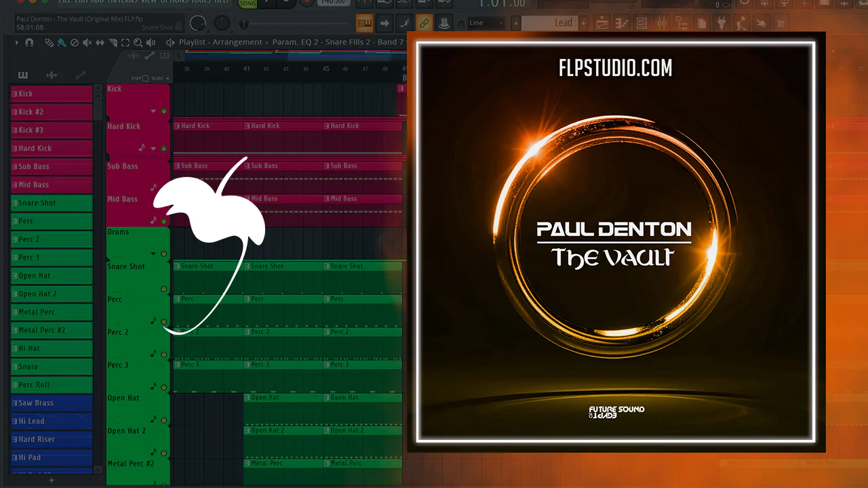868x488 pixels.
Task: Select the delete tool in playlist toolbar
Action: 74,42
